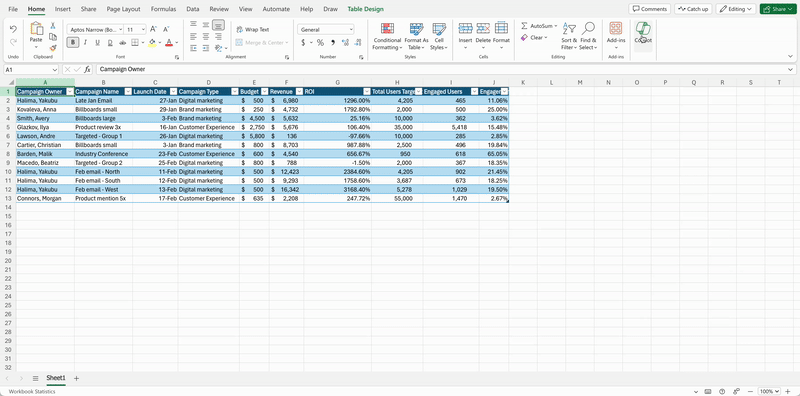Screen dimensions: 800x396
Task: Click the Delete cells icon
Action: 483,29
